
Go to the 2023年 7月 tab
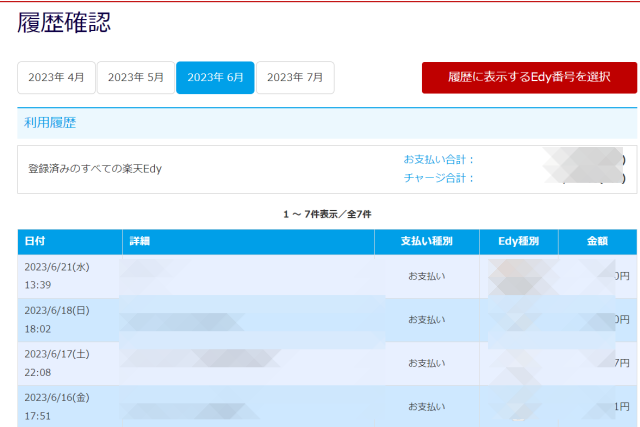point(295,77)
